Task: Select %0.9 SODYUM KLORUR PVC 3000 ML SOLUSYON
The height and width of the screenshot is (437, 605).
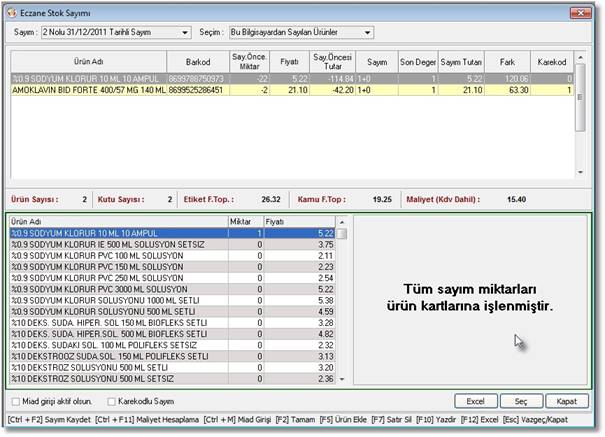Action: 100,288
